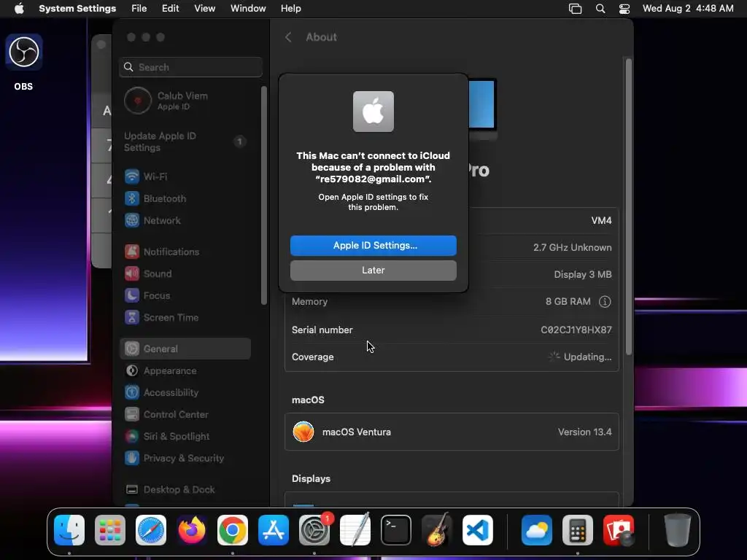Viewport: 747px width, 560px height.
Task: Click the Version 13.4 text
Action: pos(584,432)
